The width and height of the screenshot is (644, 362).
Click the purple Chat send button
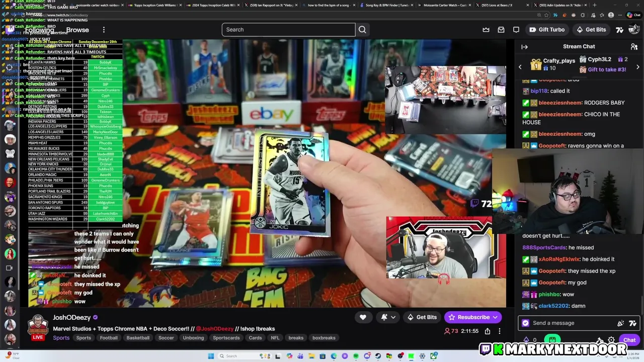(x=629, y=340)
